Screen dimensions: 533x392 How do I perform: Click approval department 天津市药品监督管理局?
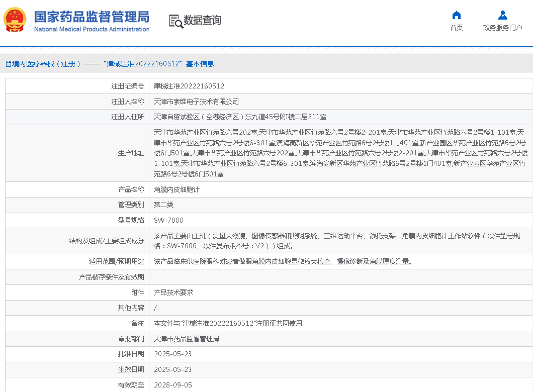[186, 339]
